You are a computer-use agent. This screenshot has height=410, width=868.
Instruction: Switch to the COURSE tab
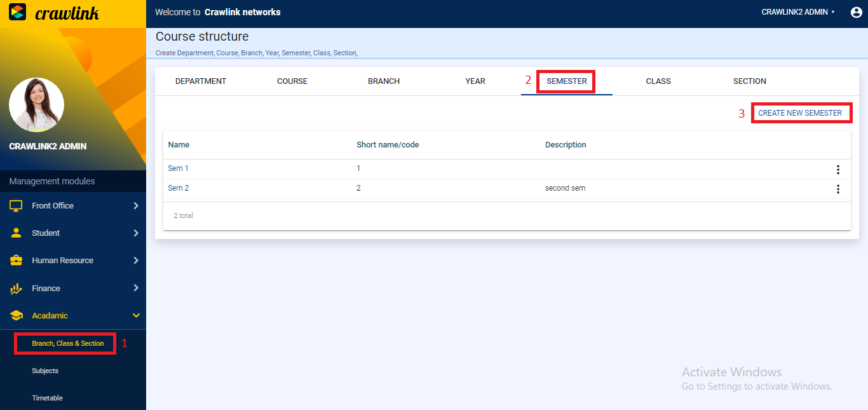click(x=292, y=81)
